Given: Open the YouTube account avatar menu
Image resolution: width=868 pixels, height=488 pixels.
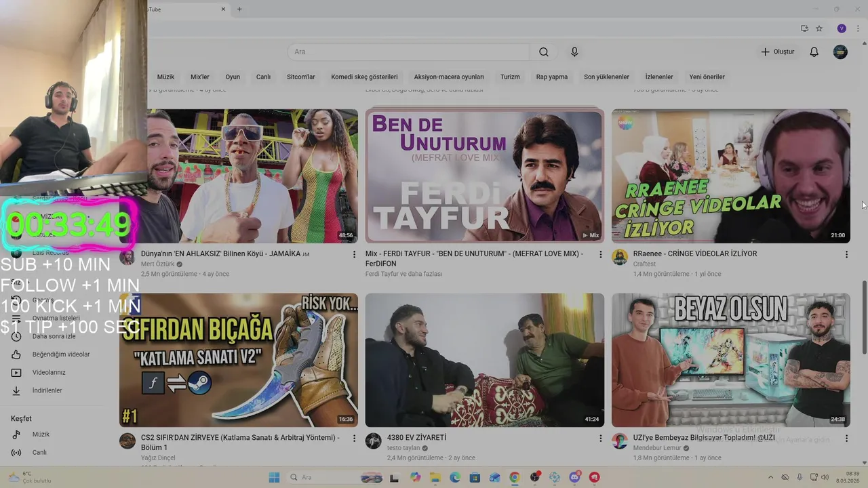Looking at the screenshot, I should click(840, 52).
